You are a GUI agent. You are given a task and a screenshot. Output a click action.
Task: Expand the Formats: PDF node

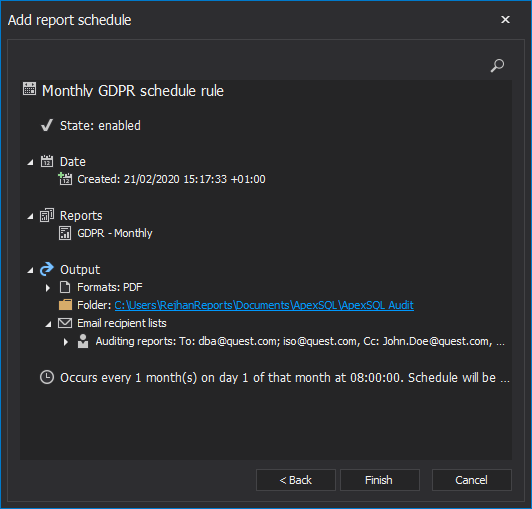pyautogui.click(x=48, y=288)
